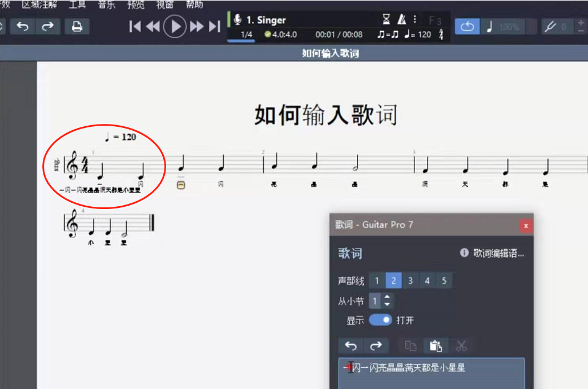Select lyrics line 3
This screenshot has height=389, width=588.
click(x=410, y=280)
